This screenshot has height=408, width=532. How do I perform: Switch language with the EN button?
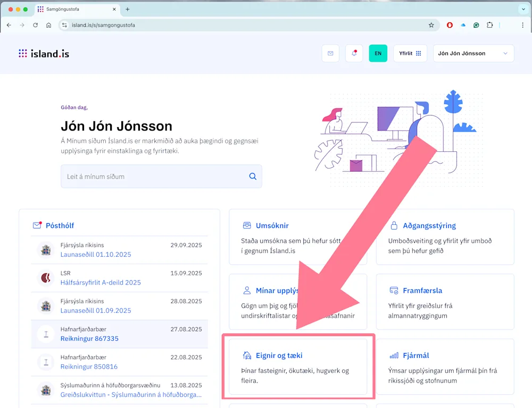click(x=378, y=53)
